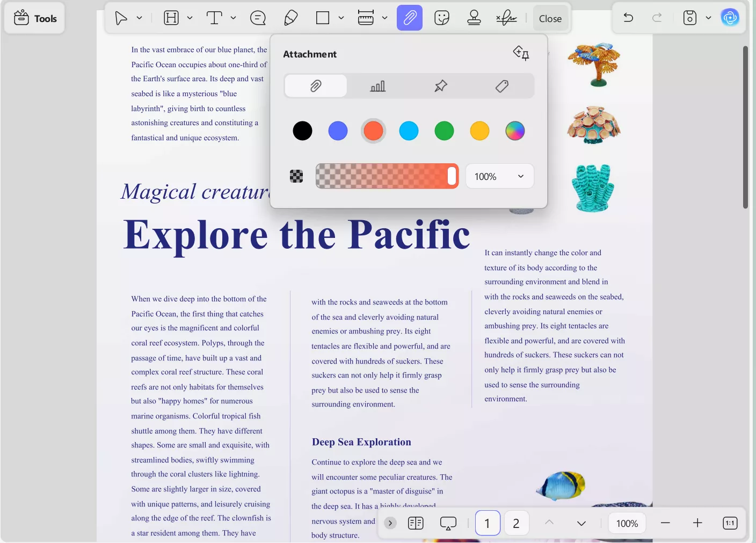
Task: Select the comment note tool
Action: tap(258, 18)
